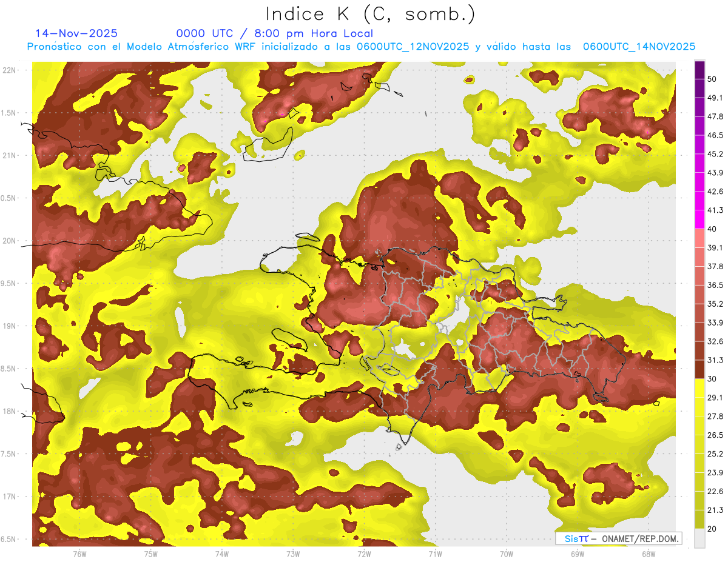This screenshot has height=562, width=728.
Task: Click the '47.8' color bar label
Action: (715, 116)
